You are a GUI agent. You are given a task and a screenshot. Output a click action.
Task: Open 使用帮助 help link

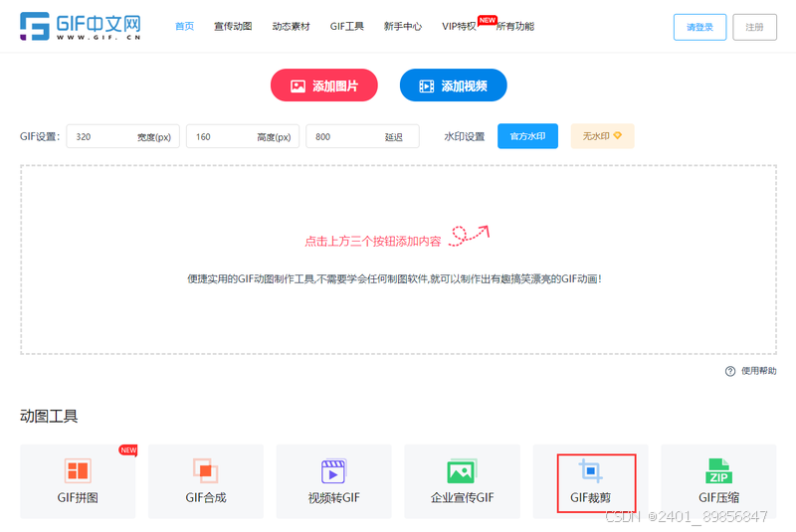pyautogui.click(x=758, y=371)
